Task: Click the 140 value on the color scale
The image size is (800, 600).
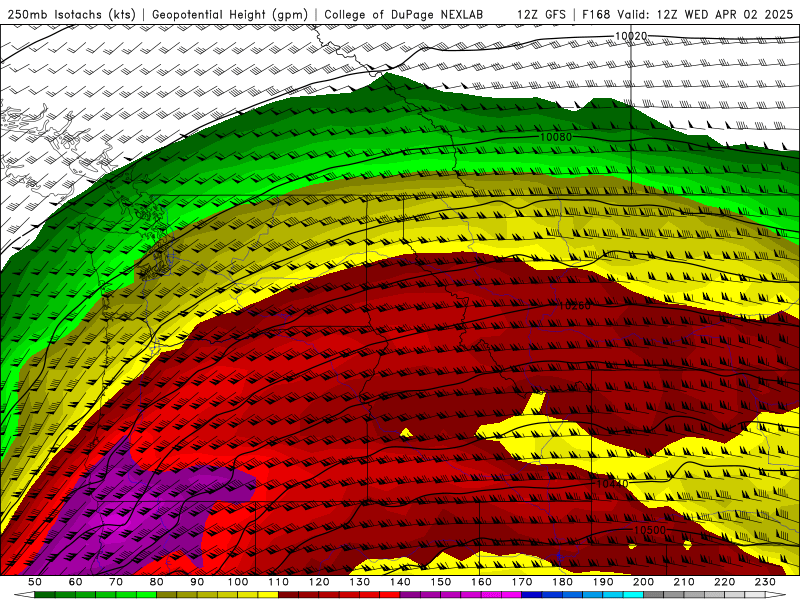Action: tap(400, 582)
